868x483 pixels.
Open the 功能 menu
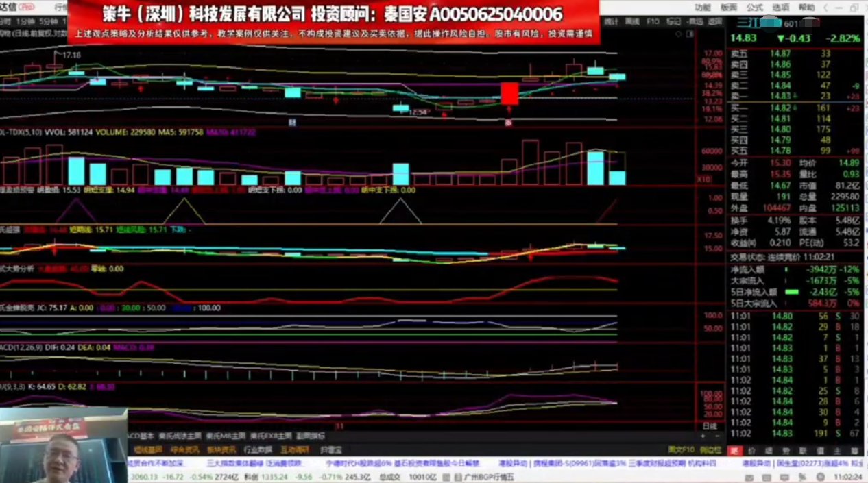702,7
